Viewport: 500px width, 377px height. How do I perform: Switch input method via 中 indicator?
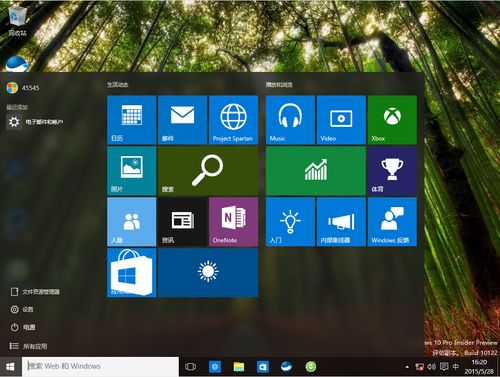(x=456, y=367)
